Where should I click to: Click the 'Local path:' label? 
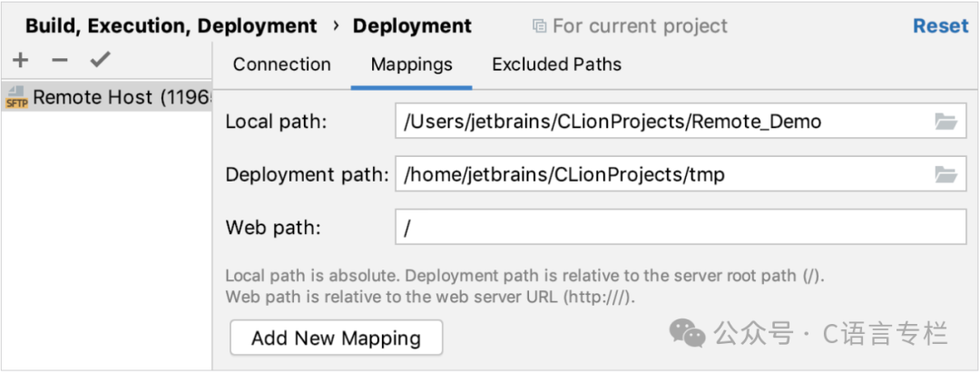tap(276, 122)
